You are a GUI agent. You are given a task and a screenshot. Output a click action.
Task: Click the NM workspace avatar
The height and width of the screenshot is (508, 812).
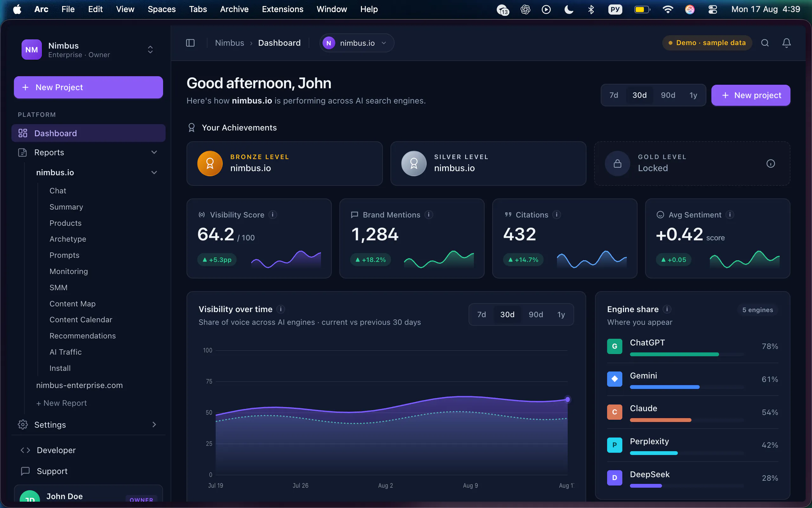(31, 50)
